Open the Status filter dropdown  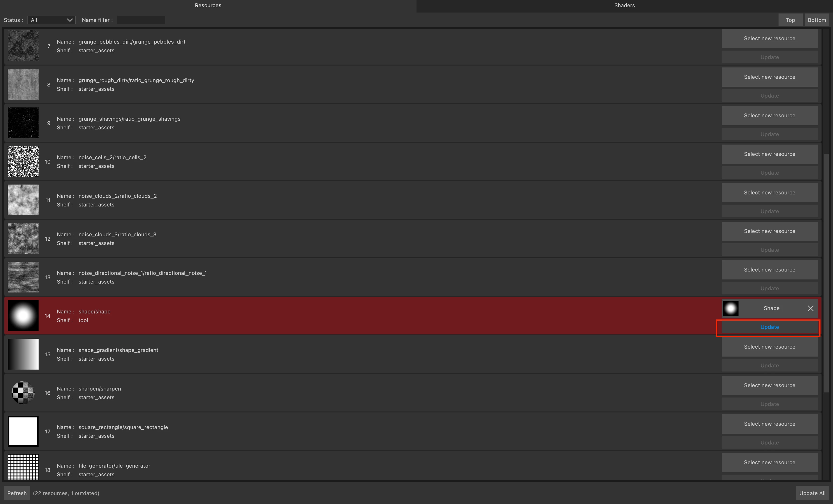[51, 20]
